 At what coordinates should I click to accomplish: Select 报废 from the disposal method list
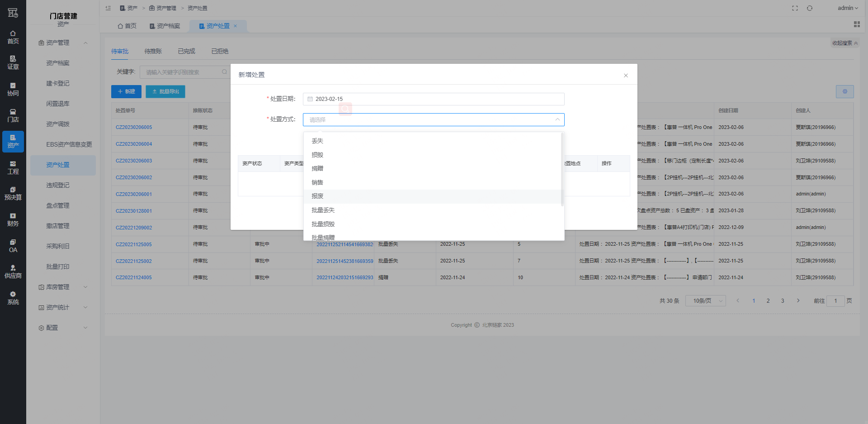click(317, 196)
